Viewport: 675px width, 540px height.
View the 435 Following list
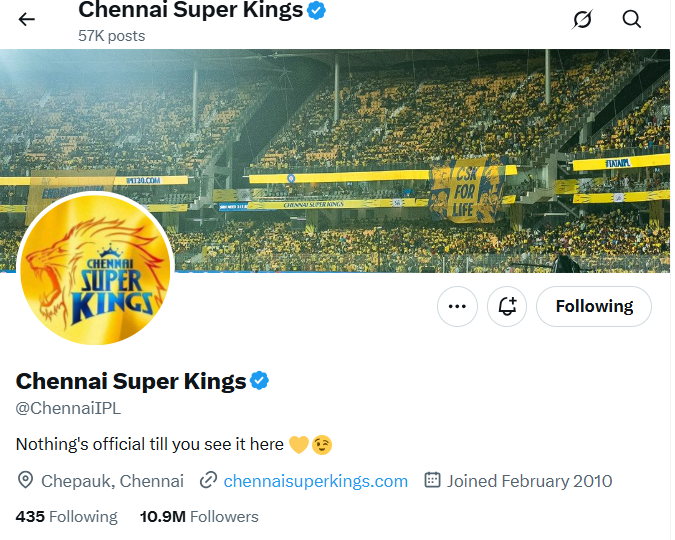(67, 517)
